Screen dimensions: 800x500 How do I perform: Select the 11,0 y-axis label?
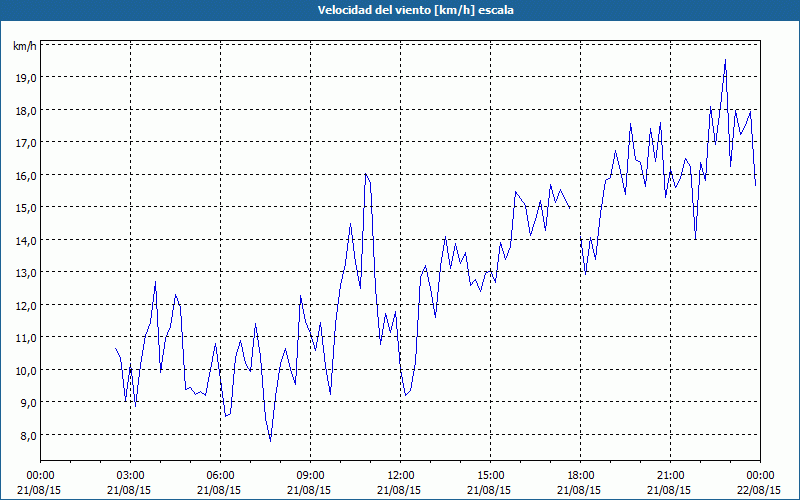[26, 338]
